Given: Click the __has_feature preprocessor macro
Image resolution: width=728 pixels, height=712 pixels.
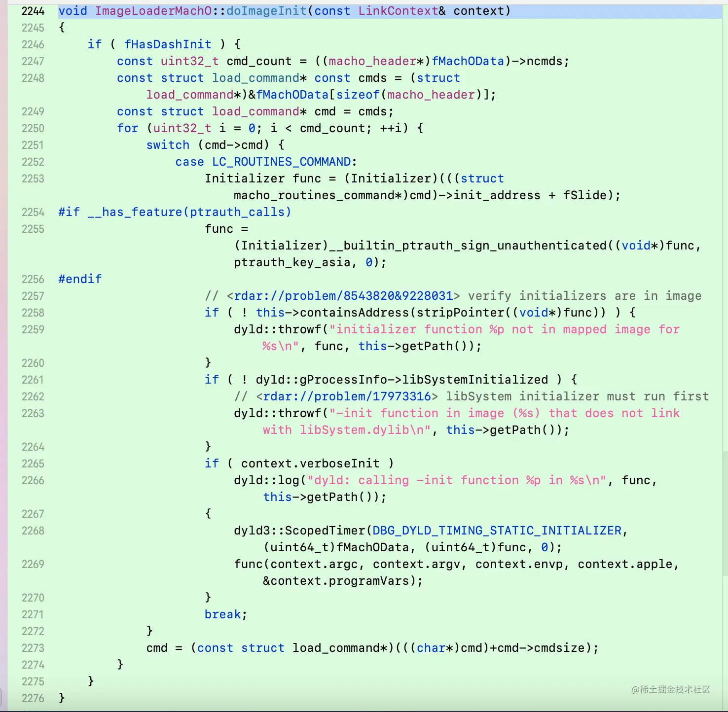Looking at the screenshot, I should click(135, 212).
